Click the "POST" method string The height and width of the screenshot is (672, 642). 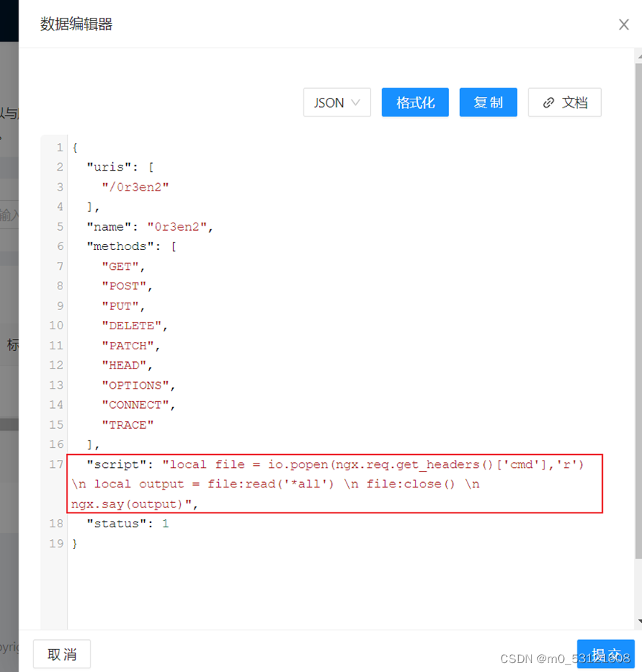(124, 286)
